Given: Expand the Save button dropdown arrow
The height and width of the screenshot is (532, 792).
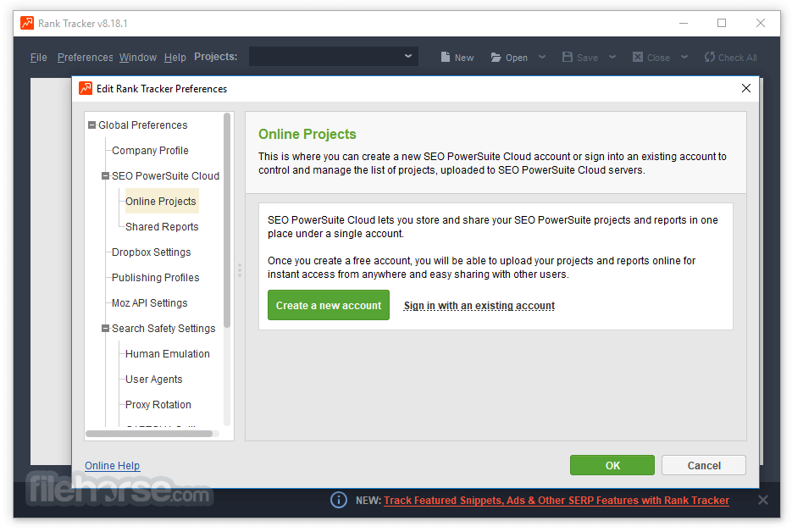Looking at the screenshot, I should (612, 57).
